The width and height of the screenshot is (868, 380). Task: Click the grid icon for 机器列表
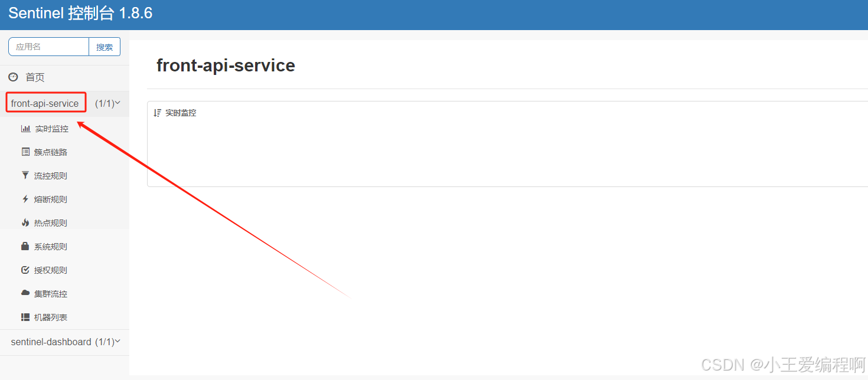(x=25, y=317)
